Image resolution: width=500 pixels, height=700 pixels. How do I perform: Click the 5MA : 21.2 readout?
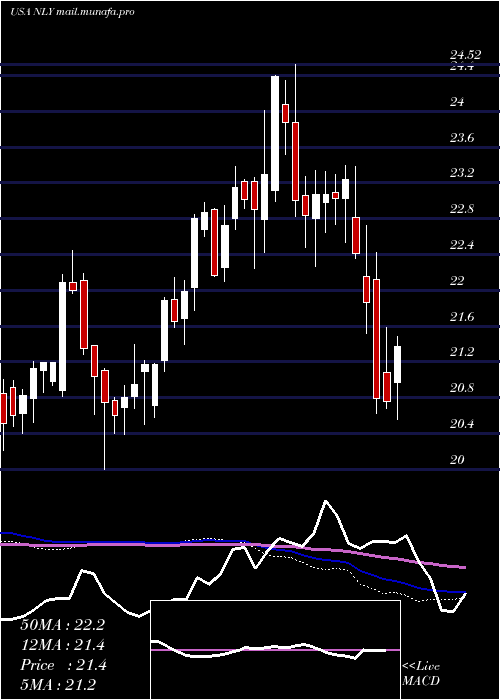tap(58, 685)
